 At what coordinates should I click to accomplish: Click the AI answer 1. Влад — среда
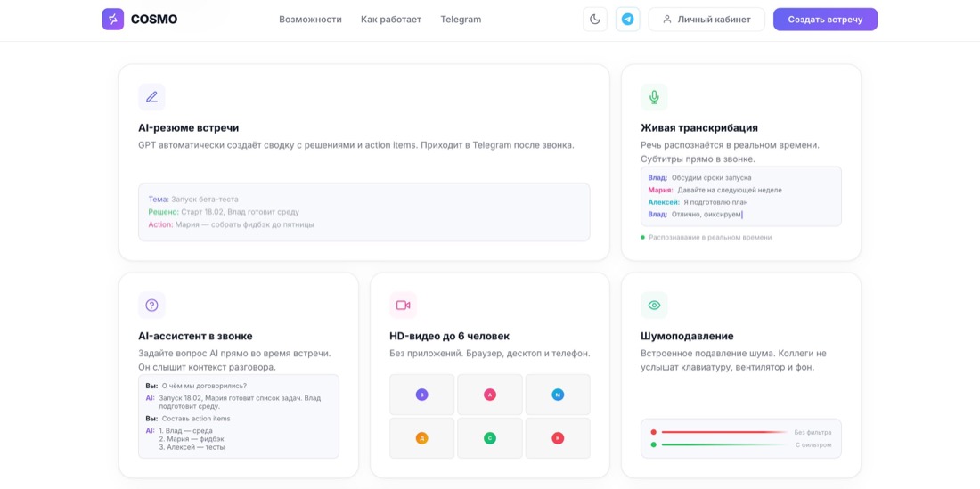pos(185,431)
